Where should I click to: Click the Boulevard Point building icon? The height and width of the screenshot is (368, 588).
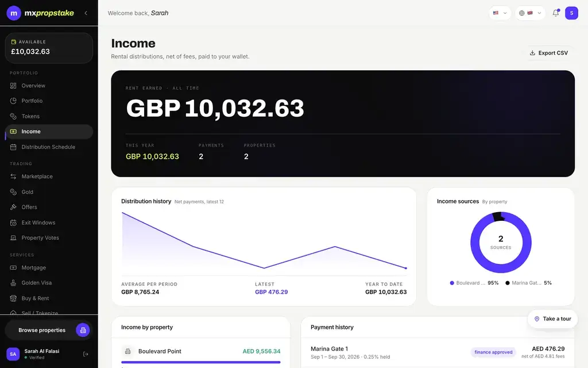127,351
